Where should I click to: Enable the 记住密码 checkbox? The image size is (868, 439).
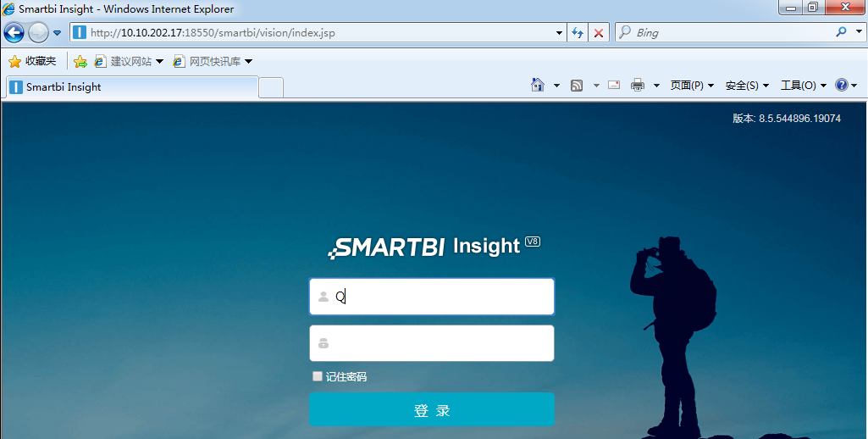318,376
